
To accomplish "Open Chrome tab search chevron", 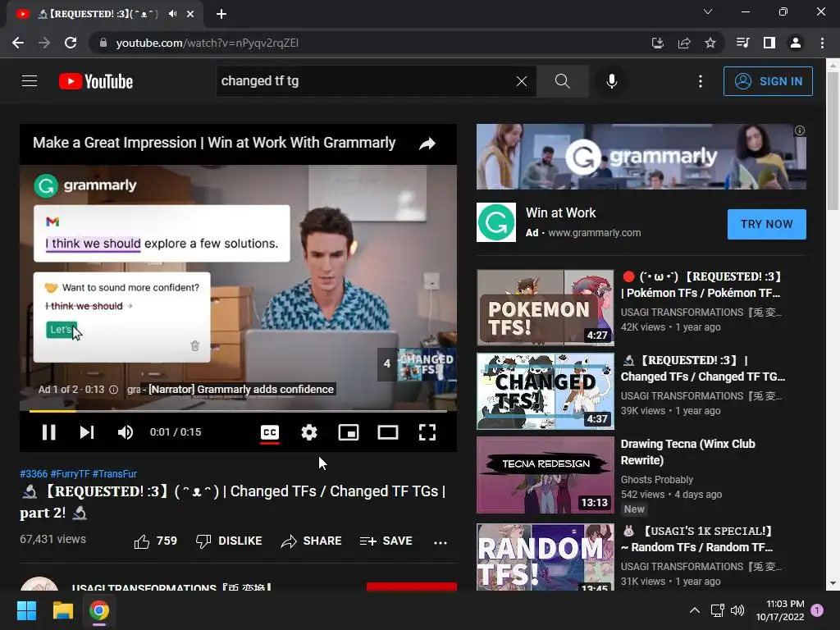I will [708, 11].
